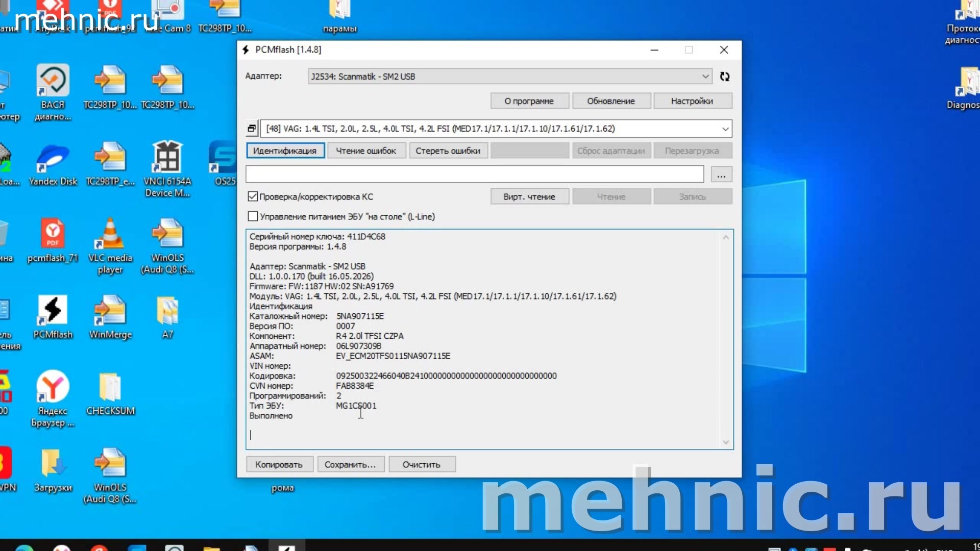Open the A7 archive icon
The width and height of the screenshot is (980, 551).
167,317
